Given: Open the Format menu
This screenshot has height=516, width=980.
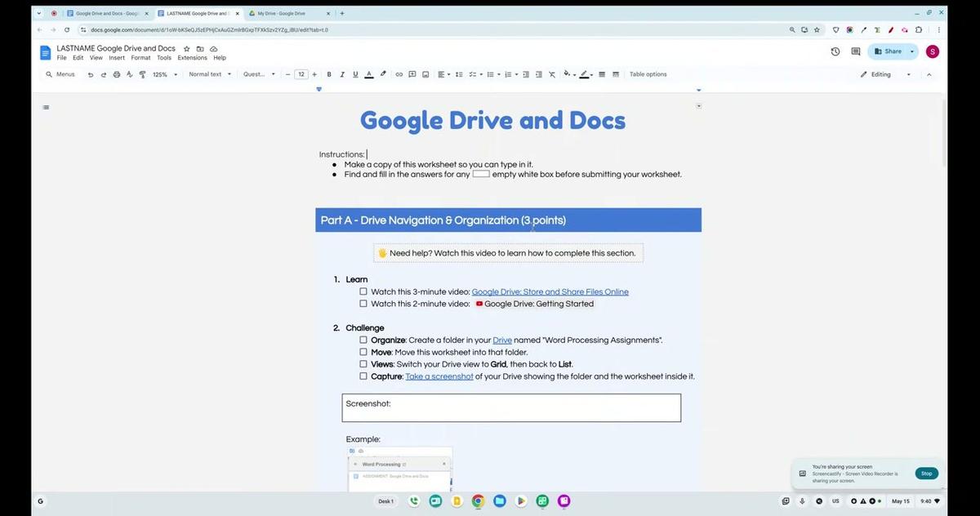Looking at the screenshot, I should [x=141, y=58].
